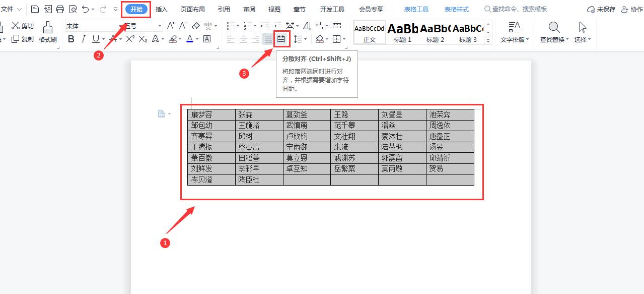The width and height of the screenshot is (644, 294).
Task: Increase paragraph indent
Action: (x=277, y=26)
